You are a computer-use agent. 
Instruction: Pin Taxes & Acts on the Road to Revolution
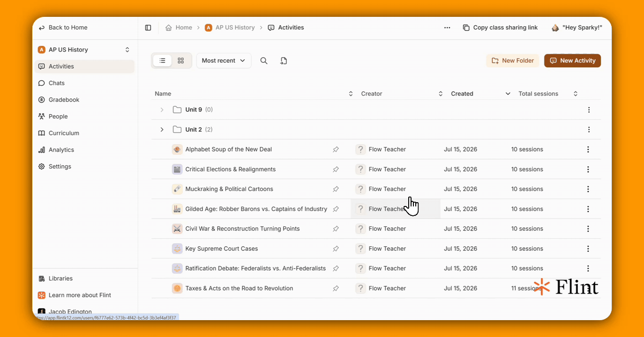pos(336,288)
